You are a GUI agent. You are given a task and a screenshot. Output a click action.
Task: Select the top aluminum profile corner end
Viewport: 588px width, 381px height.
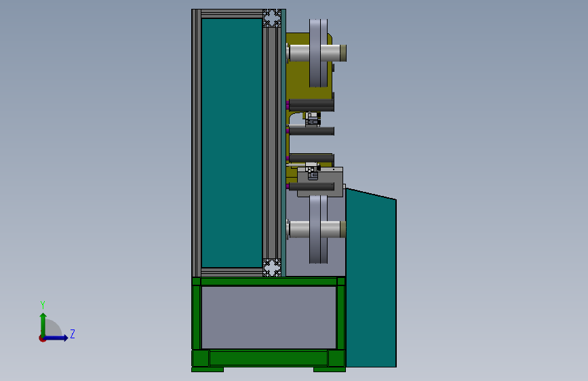[272, 18]
